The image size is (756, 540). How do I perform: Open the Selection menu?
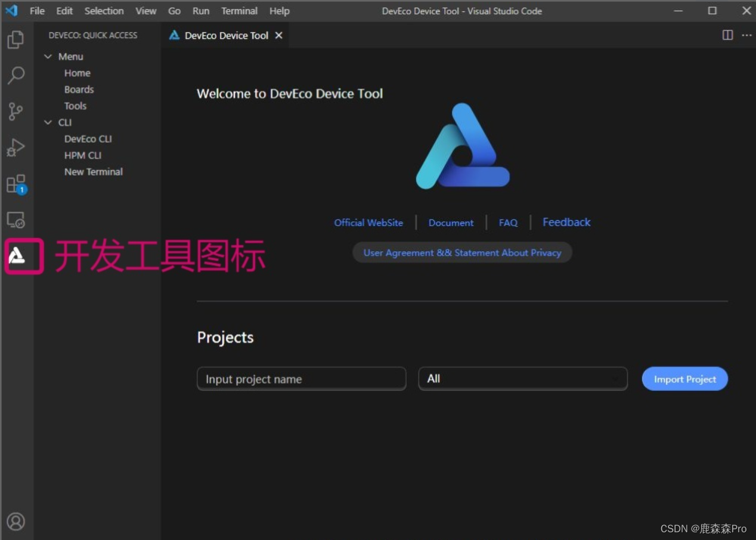point(104,11)
